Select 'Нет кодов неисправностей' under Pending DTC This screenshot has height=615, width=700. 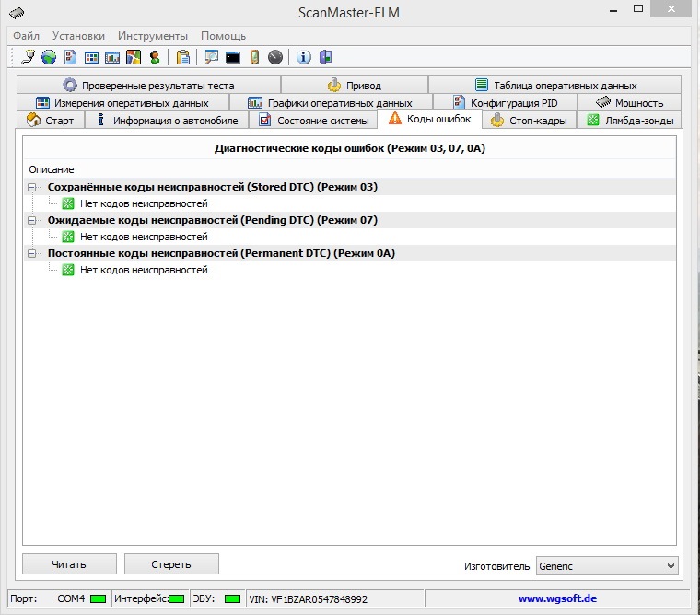[144, 237]
